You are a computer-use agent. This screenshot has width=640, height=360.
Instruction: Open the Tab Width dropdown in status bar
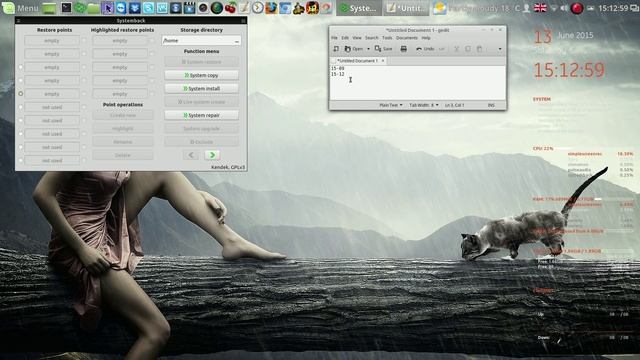424,105
